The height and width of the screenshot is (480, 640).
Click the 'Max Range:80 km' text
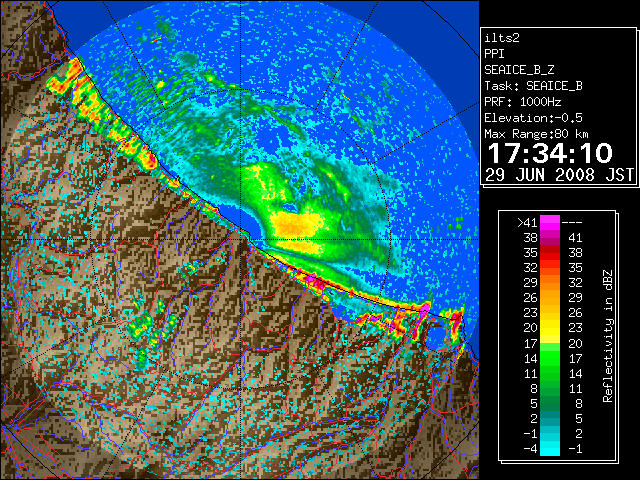click(536, 134)
